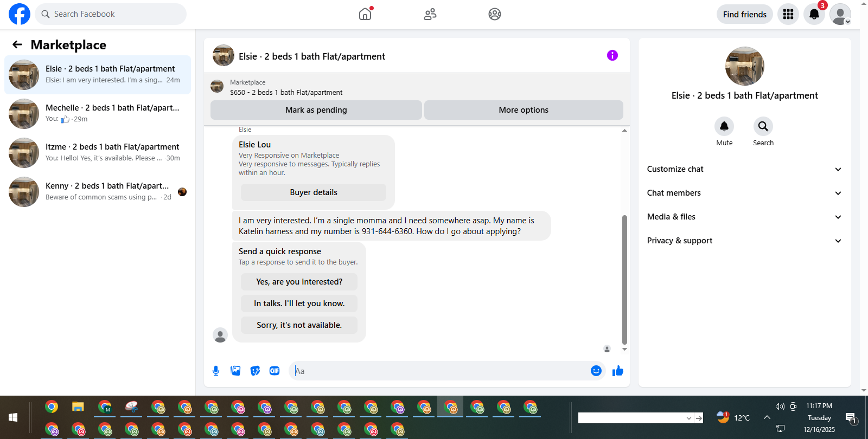Send a voice clip with microphone icon
This screenshot has height=439, width=868.
tap(216, 371)
